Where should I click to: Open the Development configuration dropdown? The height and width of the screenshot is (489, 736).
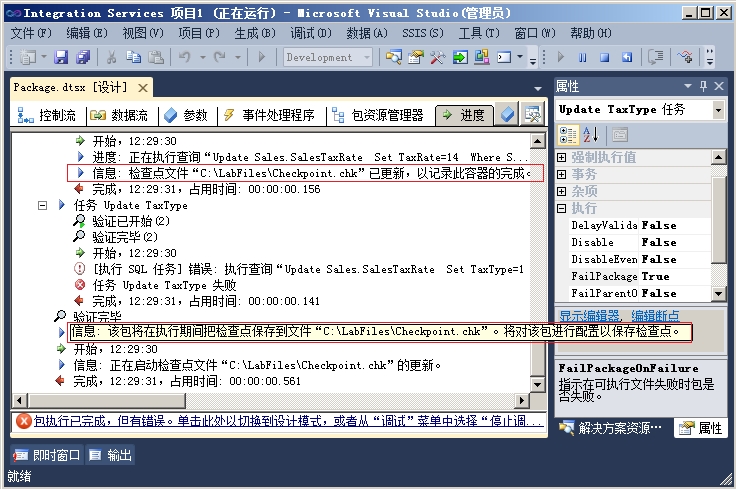pos(367,57)
